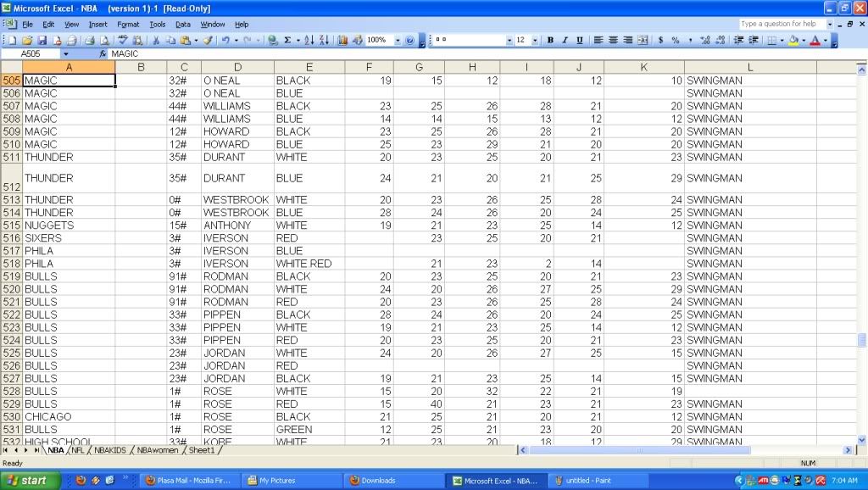Sort the column descending Z to A
Image resolution: width=868 pixels, height=490 pixels.
[325, 41]
